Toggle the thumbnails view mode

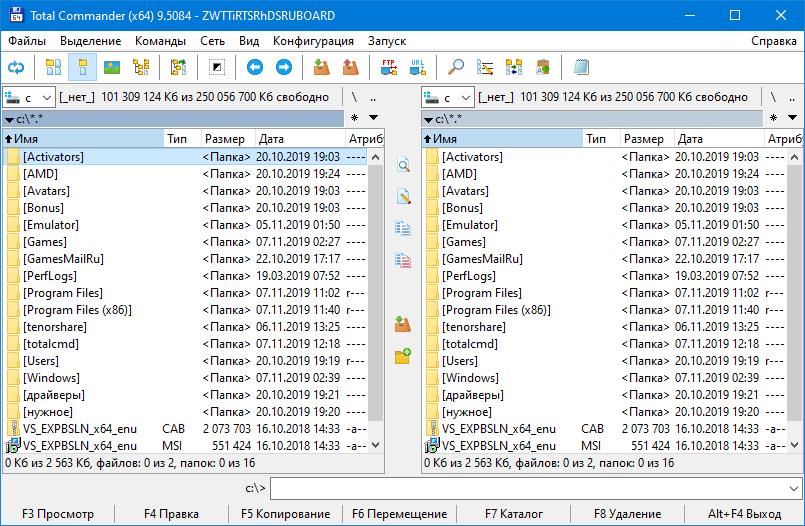[x=112, y=68]
